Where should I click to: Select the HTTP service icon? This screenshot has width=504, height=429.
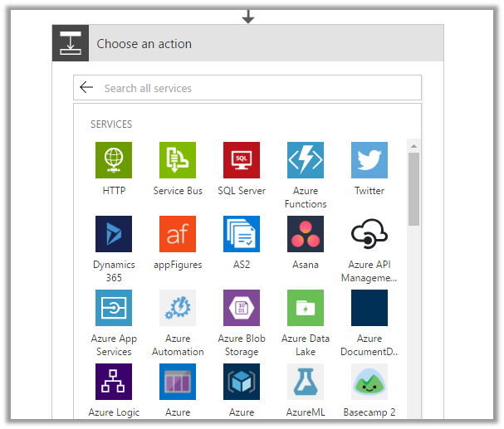(x=114, y=160)
